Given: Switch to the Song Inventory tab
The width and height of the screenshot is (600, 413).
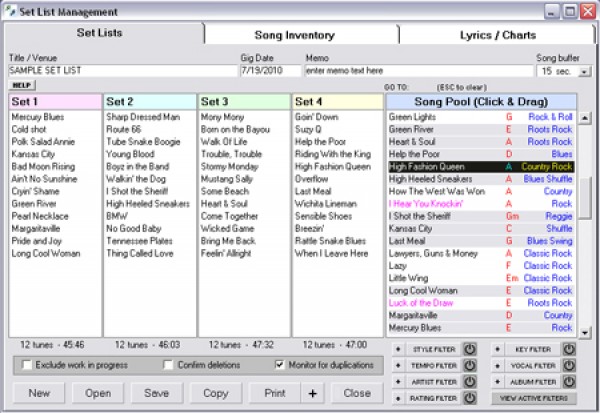Looking at the screenshot, I should click(x=296, y=34).
